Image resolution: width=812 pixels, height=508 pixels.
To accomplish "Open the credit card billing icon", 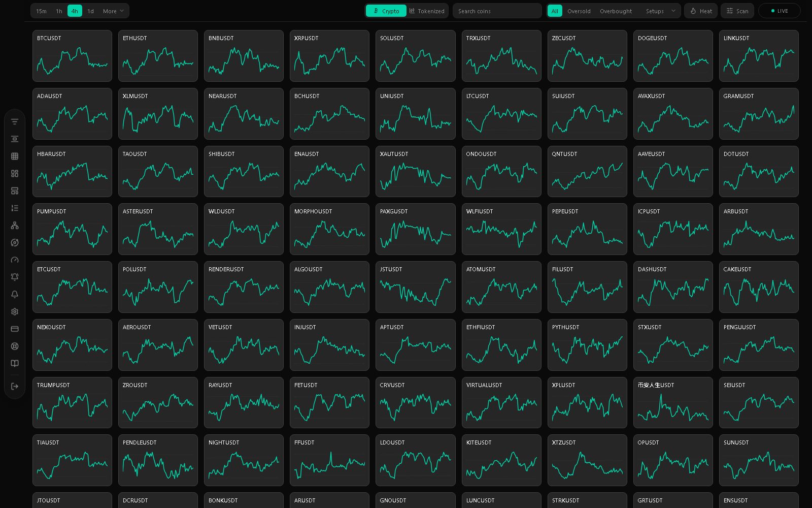I will [x=15, y=329].
